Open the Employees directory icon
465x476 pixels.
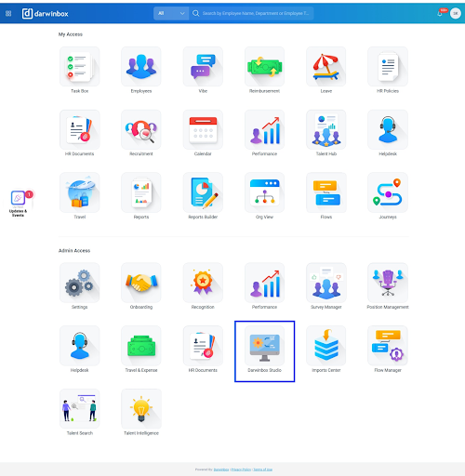click(x=141, y=66)
